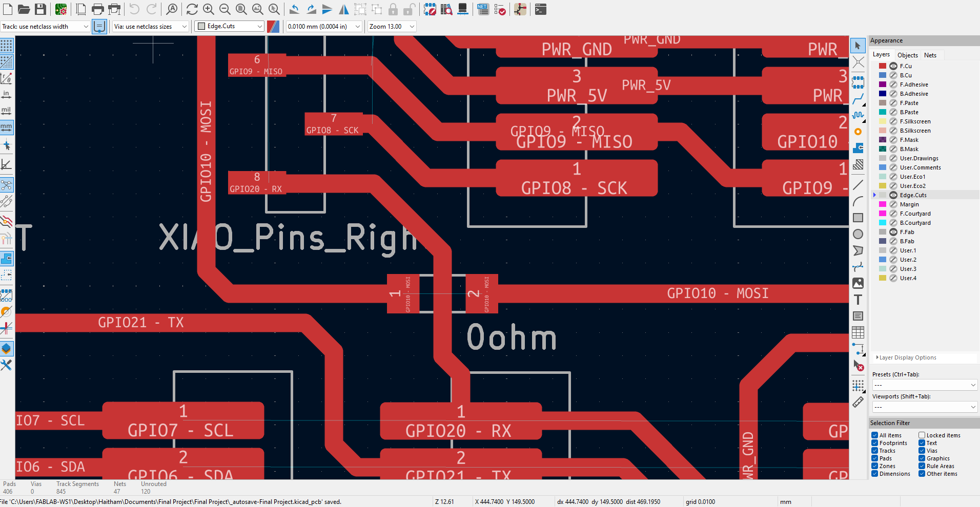Select the Draw Rectangle tool
This screenshot has height=507, width=980.
pos(858,218)
